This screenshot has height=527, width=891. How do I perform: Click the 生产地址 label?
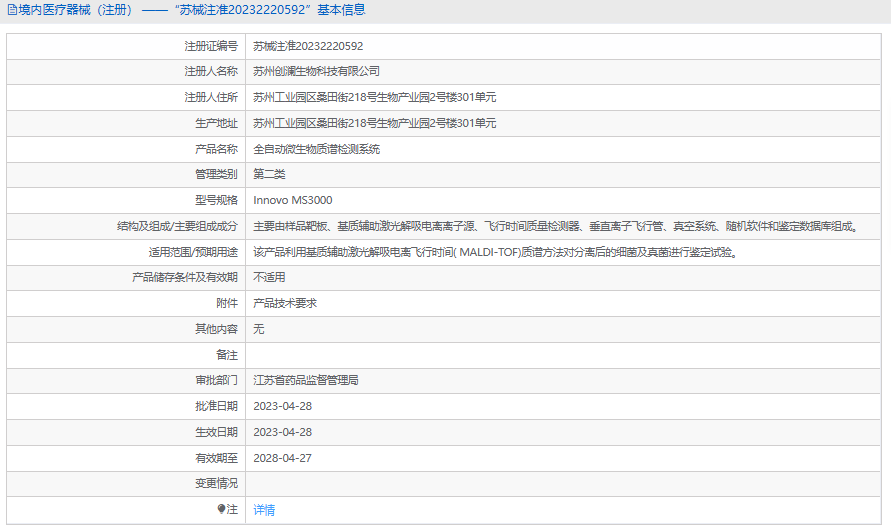click(x=216, y=123)
